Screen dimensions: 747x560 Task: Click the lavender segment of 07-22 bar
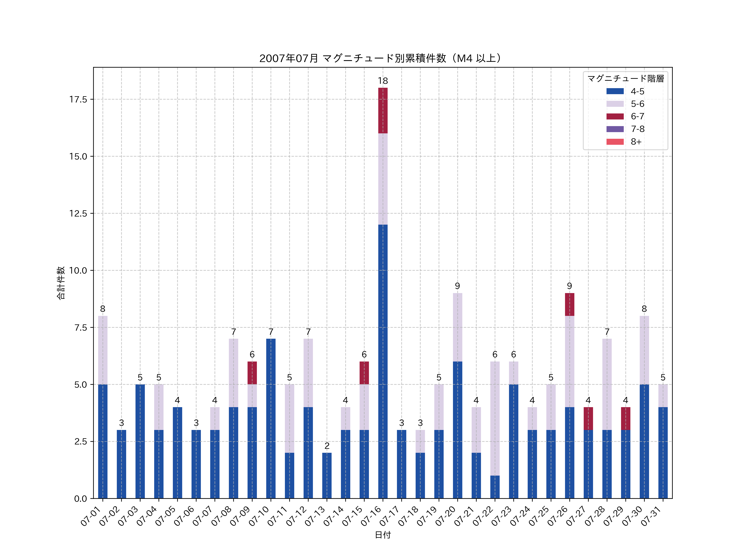pos(495,419)
